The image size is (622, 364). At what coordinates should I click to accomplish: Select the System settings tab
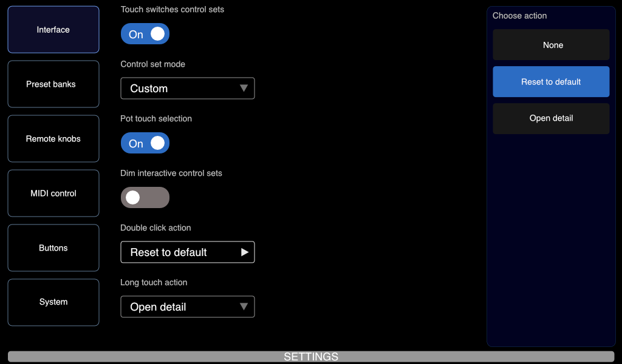[x=53, y=302]
